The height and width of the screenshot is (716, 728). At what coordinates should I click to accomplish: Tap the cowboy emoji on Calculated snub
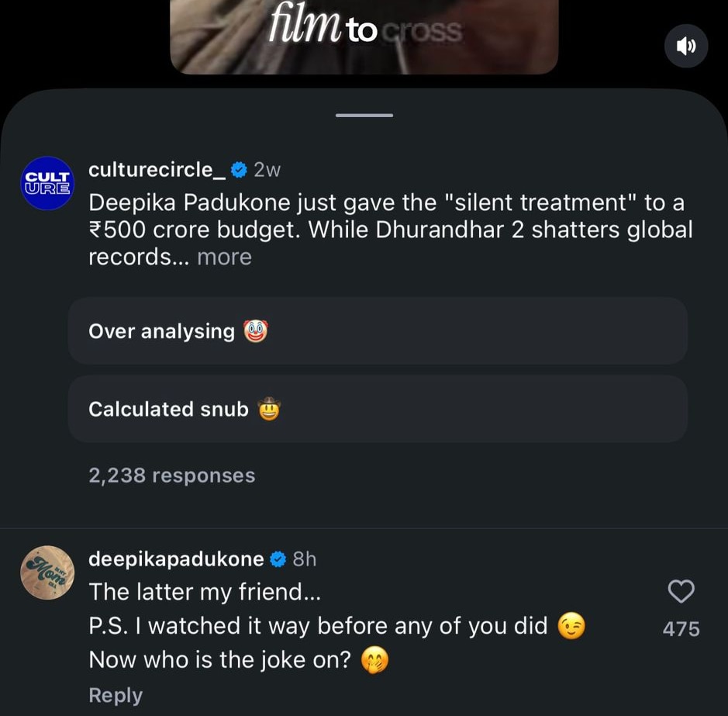(x=268, y=409)
